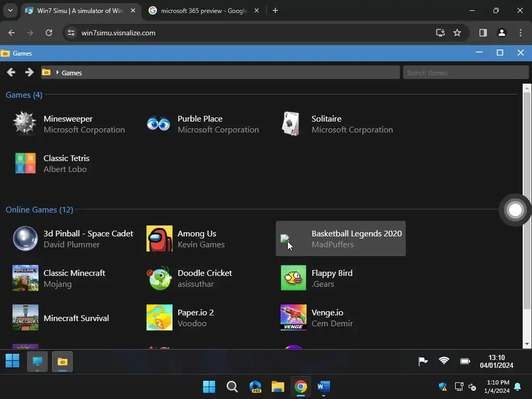The width and height of the screenshot is (532, 399).
Task: Close the microsoft 365 preview tab
Action: [x=257, y=10]
